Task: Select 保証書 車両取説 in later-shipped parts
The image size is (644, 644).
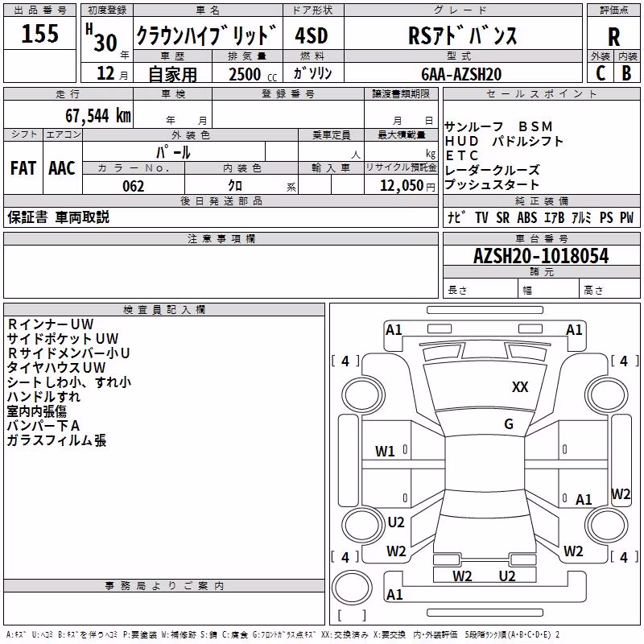Action: (x=58, y=217)
